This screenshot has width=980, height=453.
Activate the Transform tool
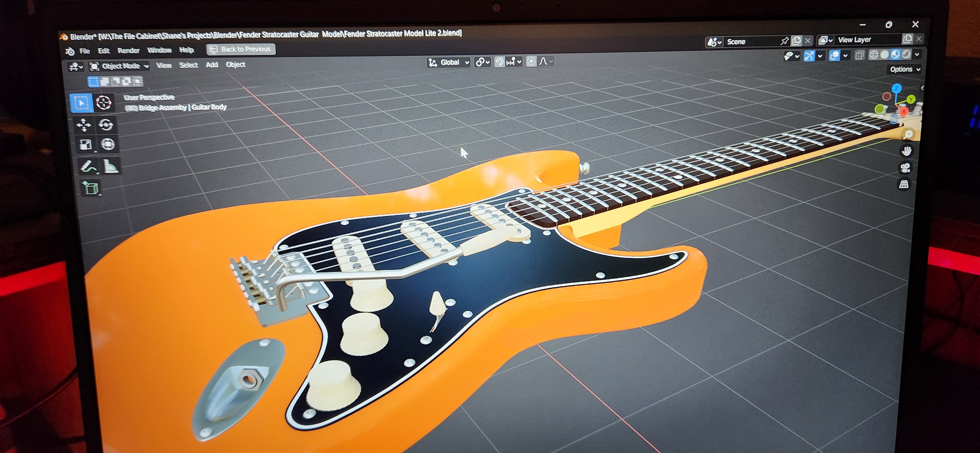click(108, 144)
